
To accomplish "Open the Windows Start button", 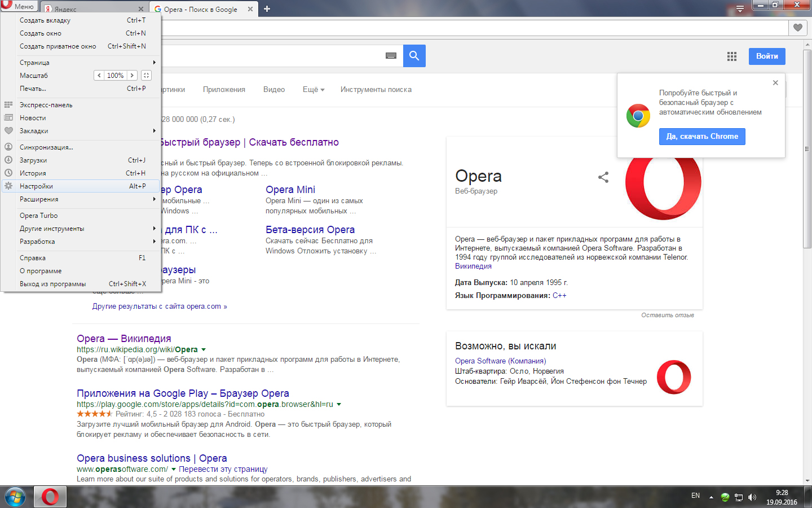I will pyautogui.click(x=15, y=497).
